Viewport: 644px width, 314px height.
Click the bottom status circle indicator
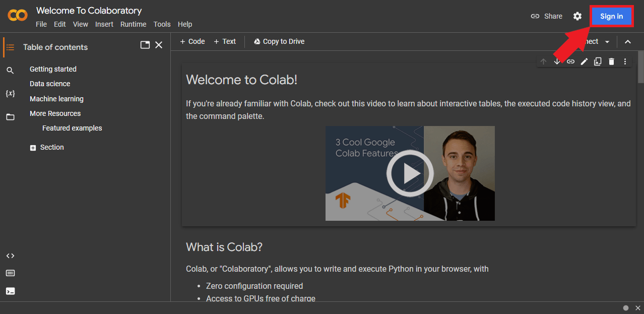pyautogui.click(x=626, y=308)
